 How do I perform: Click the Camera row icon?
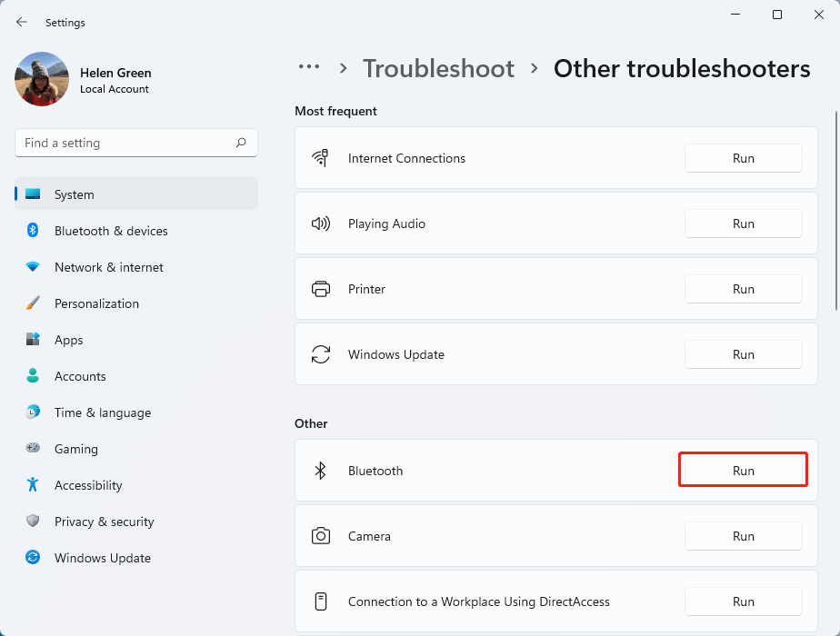point(321,536)
